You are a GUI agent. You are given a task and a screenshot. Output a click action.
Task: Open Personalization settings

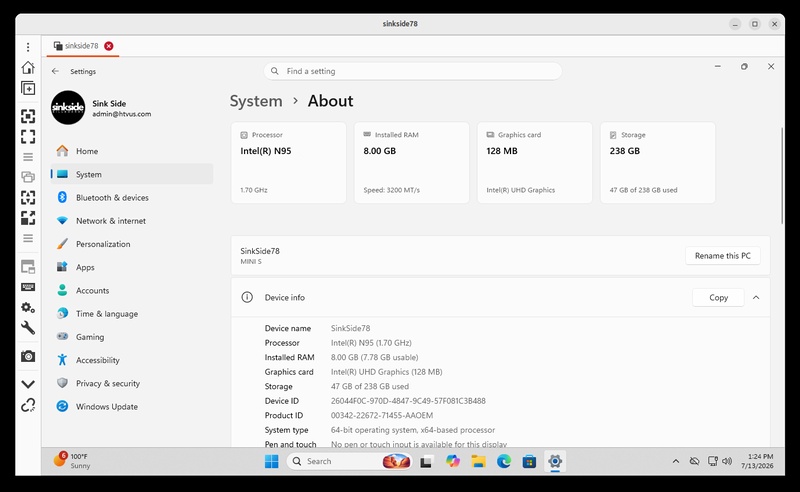[x=132, y=244]
